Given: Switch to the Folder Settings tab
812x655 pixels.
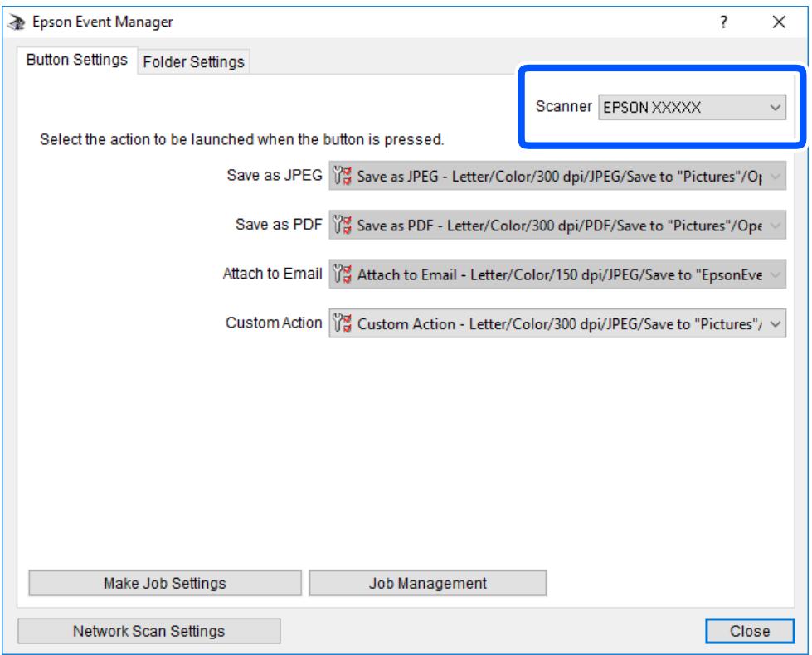Looking at the screenshot, I should [193, 61].
